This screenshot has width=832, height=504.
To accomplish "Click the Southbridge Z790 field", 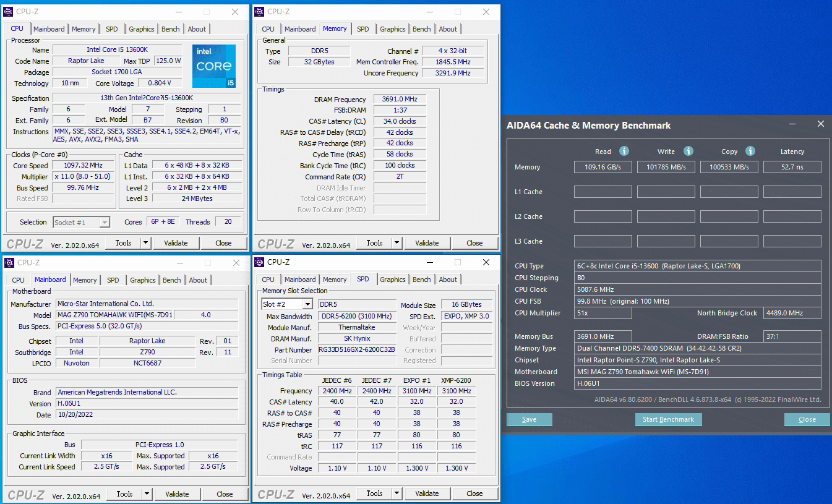I will pyautogui.click(x=147, y=352).
